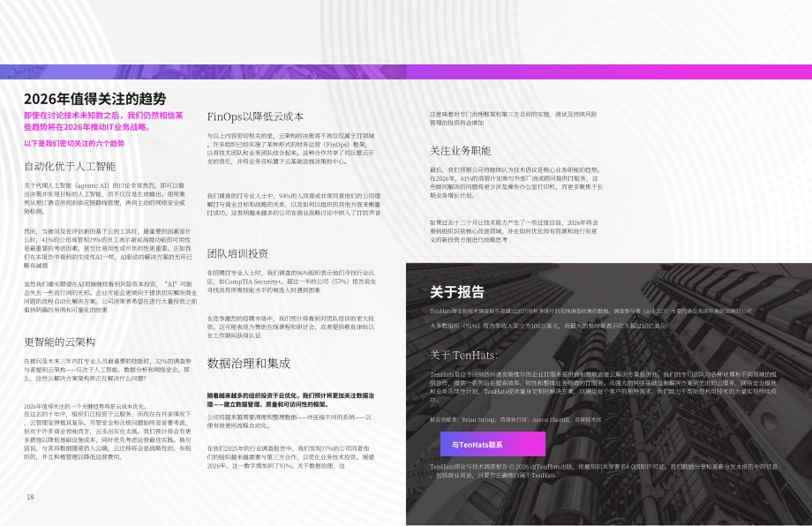The image size is (812, 526).
Task: Click the 与TenHats联系 button
Action: coord(492,444)
